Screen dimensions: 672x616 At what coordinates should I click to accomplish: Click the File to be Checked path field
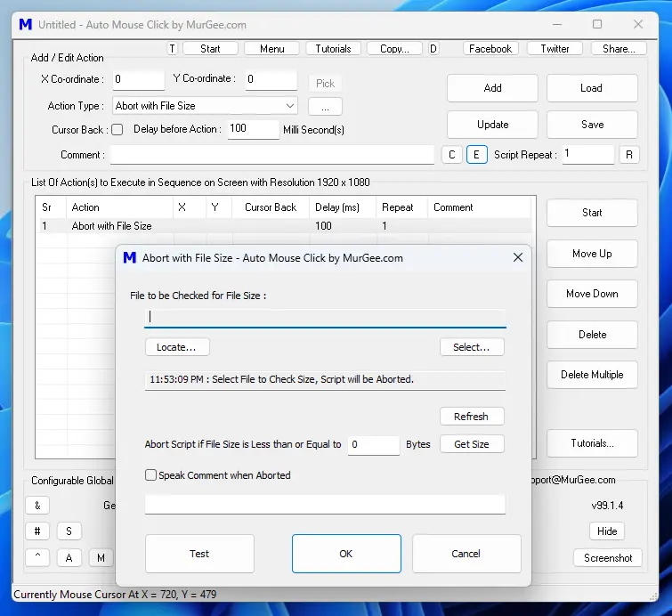325,318
